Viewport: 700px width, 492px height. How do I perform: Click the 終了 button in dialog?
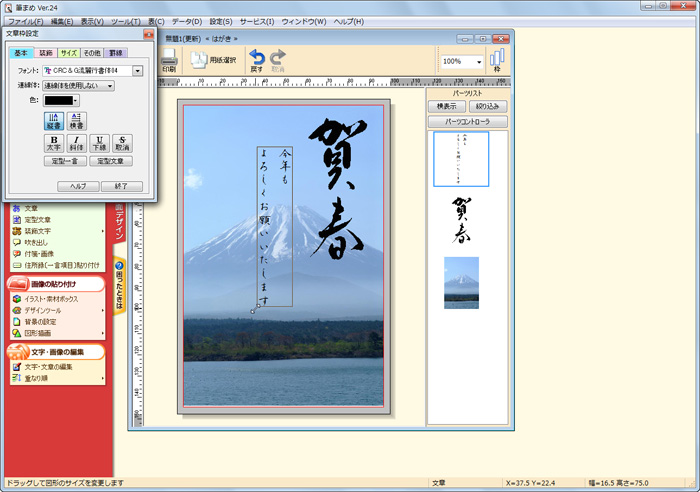[121, 186]
